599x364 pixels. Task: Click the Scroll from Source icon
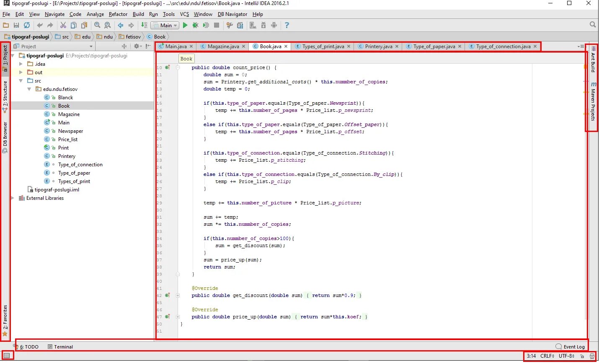click(124, 46)
